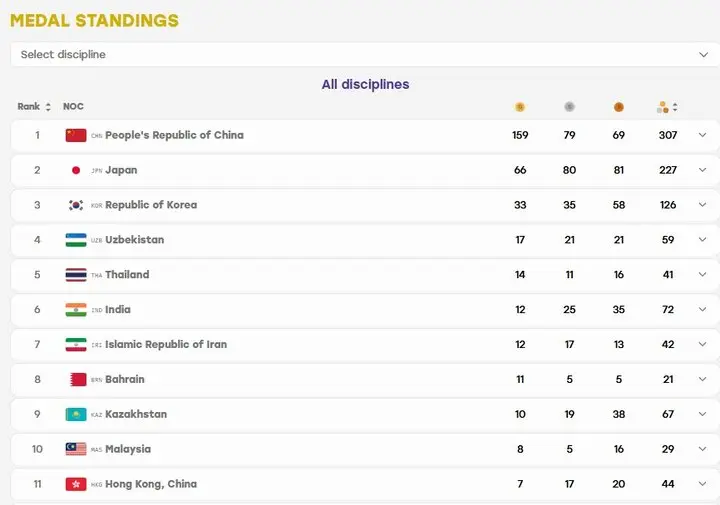Click Japan's total of 227
This screenshot has height=505, width=720.
[x=668, y=170]
